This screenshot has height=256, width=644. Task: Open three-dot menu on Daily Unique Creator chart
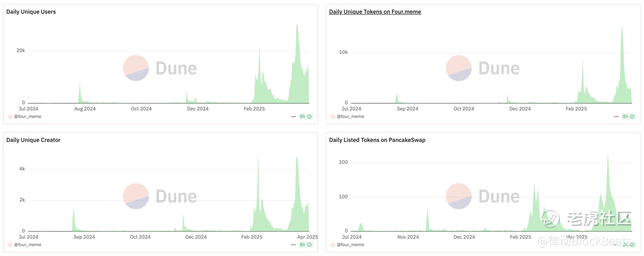(x=293, y=245)
